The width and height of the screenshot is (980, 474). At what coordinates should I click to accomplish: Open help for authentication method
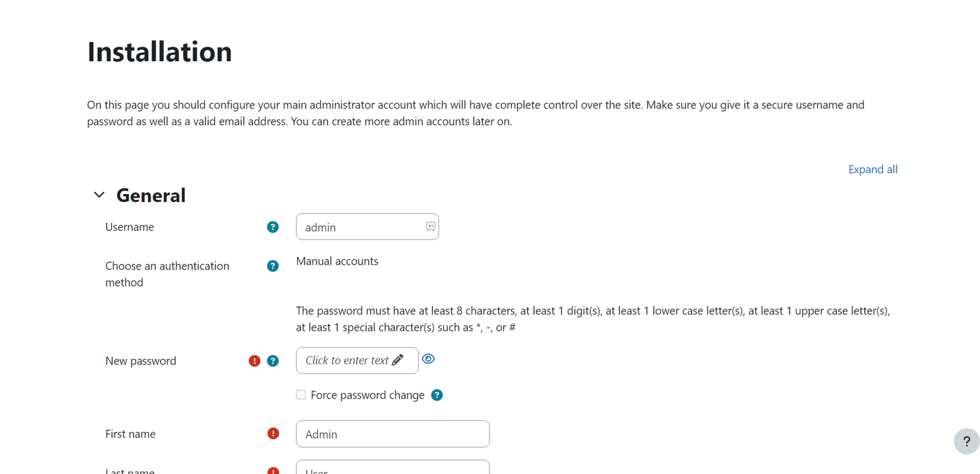coord(273,266)
